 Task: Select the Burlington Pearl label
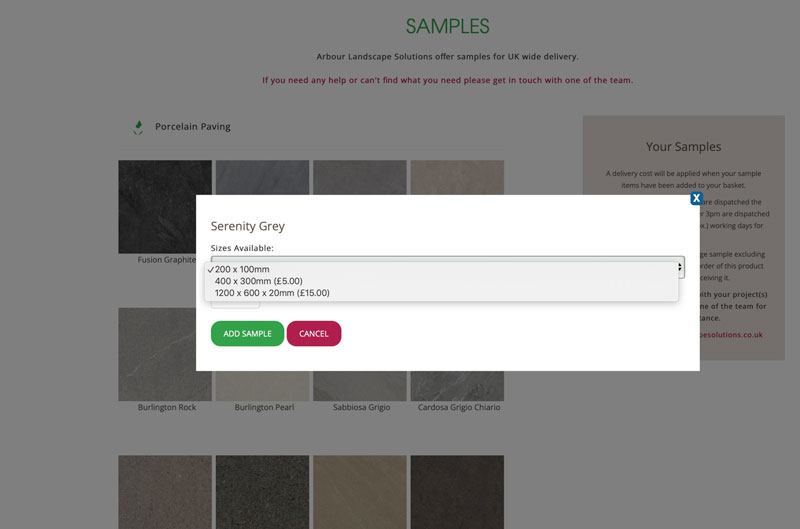point(264,407)
